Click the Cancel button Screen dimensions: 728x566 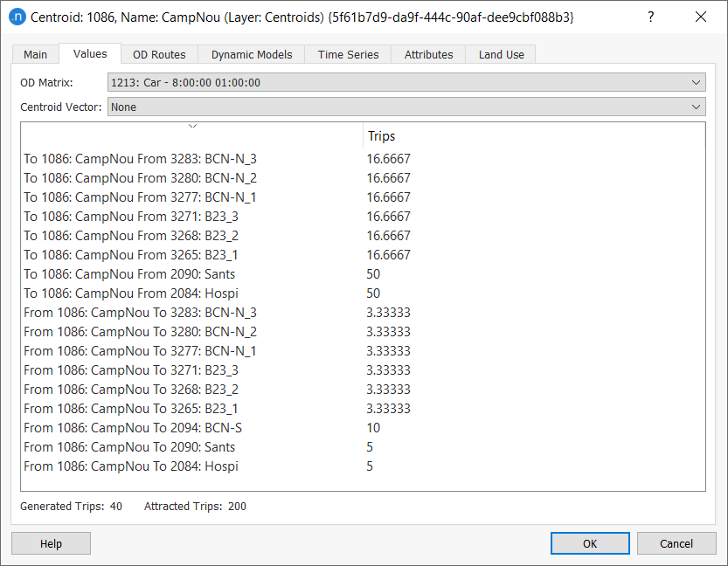pyautogui.click(x=676, y=542)
